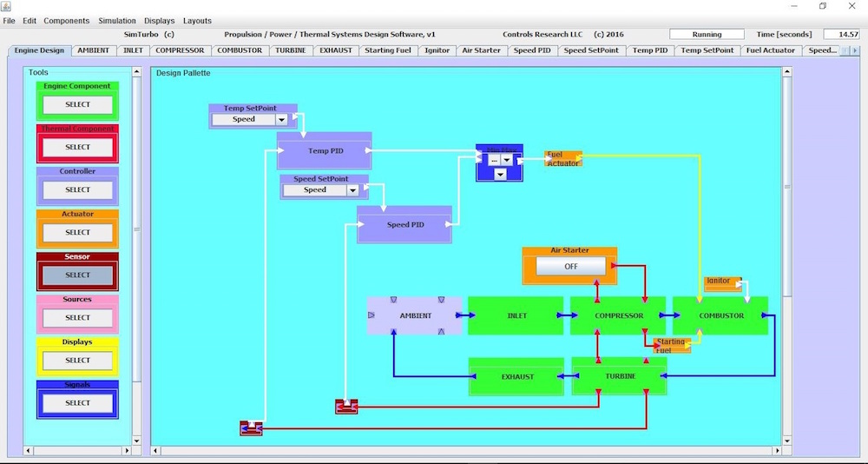
Task: Click the AMBIENT block in the diagram
Action: click(415, 315)
